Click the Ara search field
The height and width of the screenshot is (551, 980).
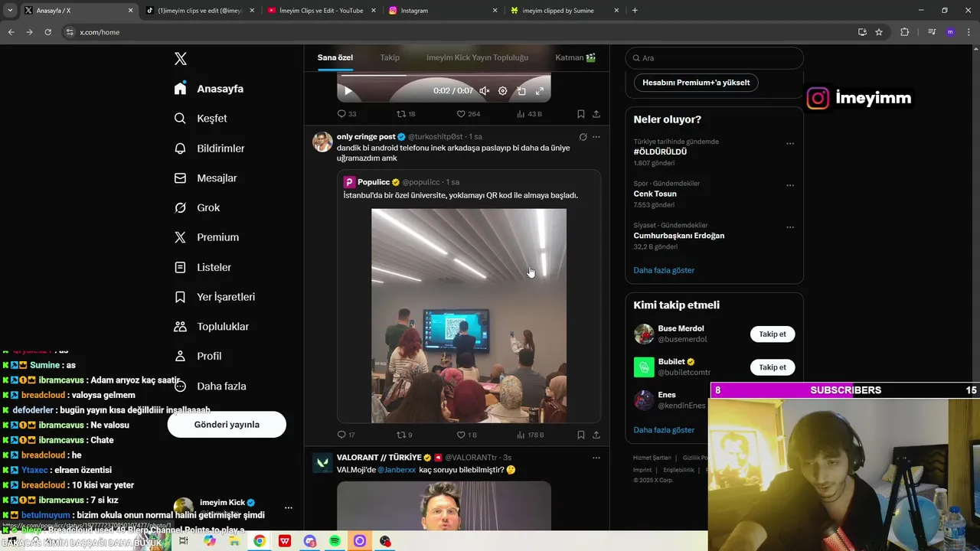(714, 58)
